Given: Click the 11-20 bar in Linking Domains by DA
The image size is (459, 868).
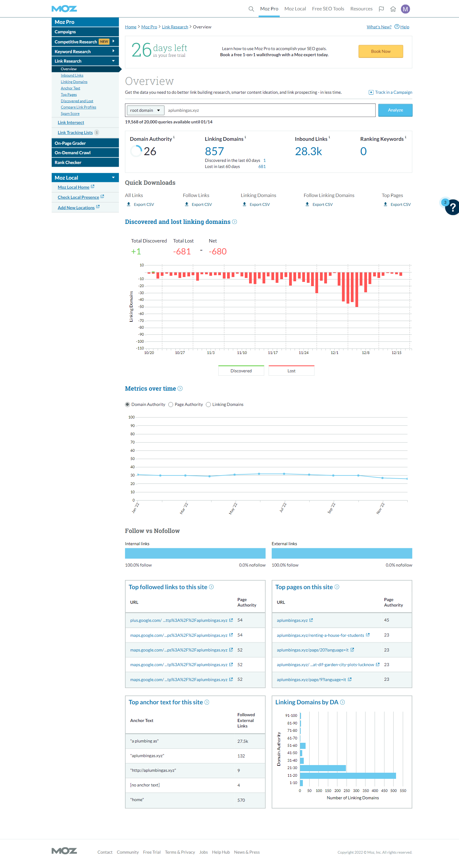Looking at the screenshot, I should click(348, 775).
